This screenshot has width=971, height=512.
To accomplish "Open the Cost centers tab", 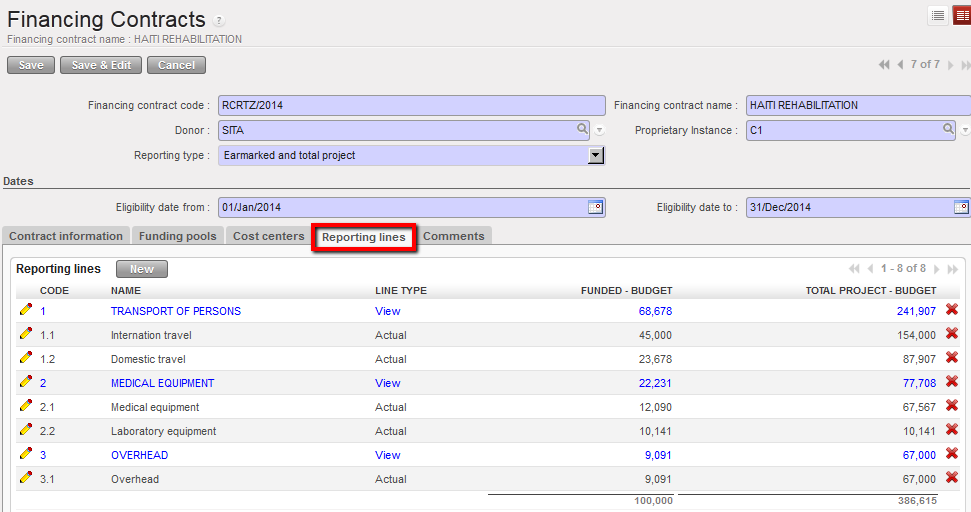I will click(x=268, y=236).
